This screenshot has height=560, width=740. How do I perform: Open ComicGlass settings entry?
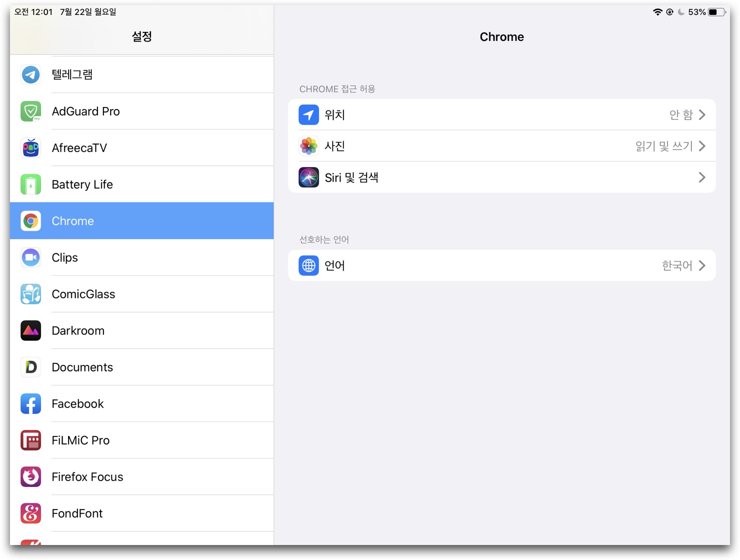click(x=141, y=294)
